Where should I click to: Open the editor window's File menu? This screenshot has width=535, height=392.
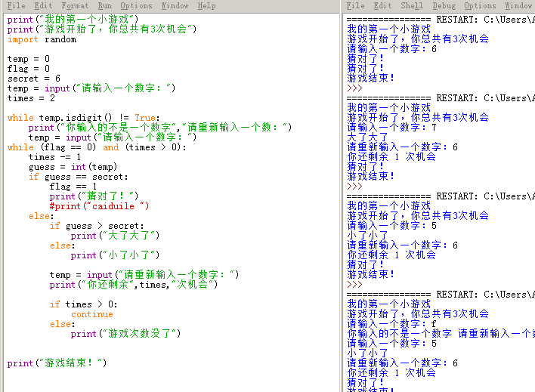point(16,6)
